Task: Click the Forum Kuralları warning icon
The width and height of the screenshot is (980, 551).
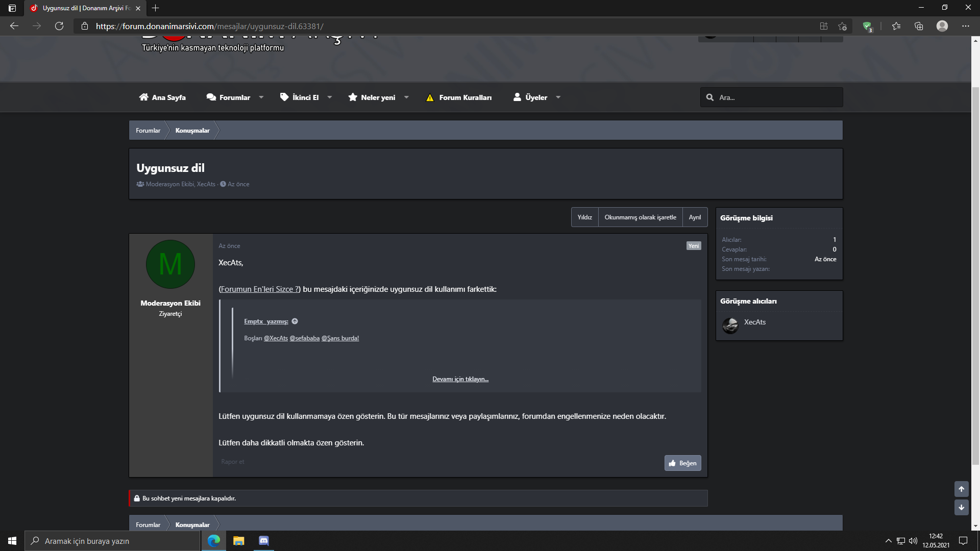Action: click(x=430, y=97)
